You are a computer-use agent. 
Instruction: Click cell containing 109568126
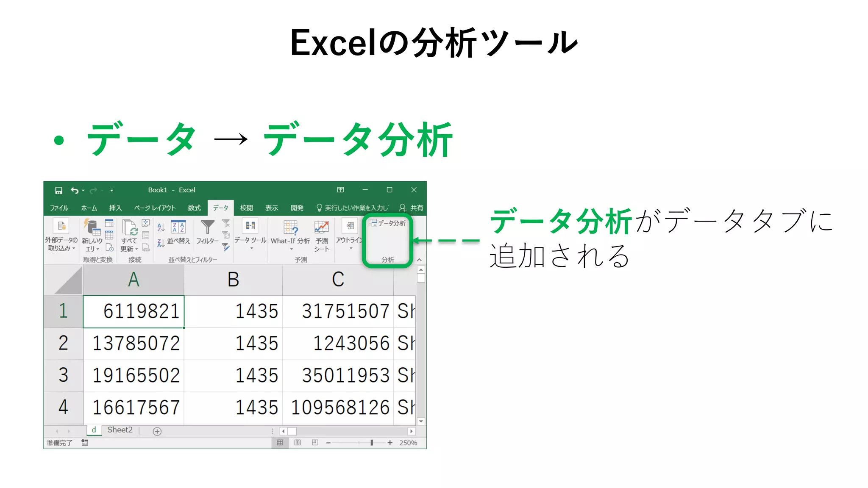[x=338, y=408]
